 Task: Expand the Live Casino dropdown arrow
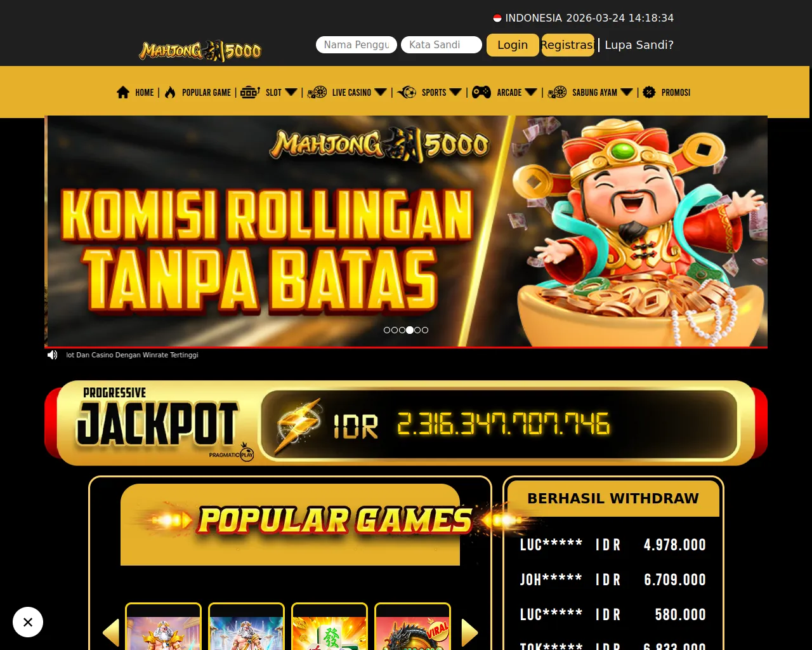[381, 92]
